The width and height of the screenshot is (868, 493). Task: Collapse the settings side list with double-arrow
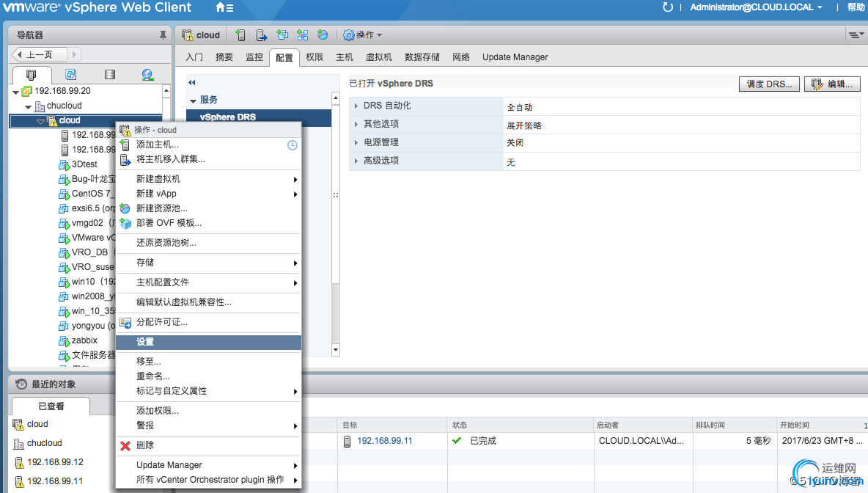(192, 83)
